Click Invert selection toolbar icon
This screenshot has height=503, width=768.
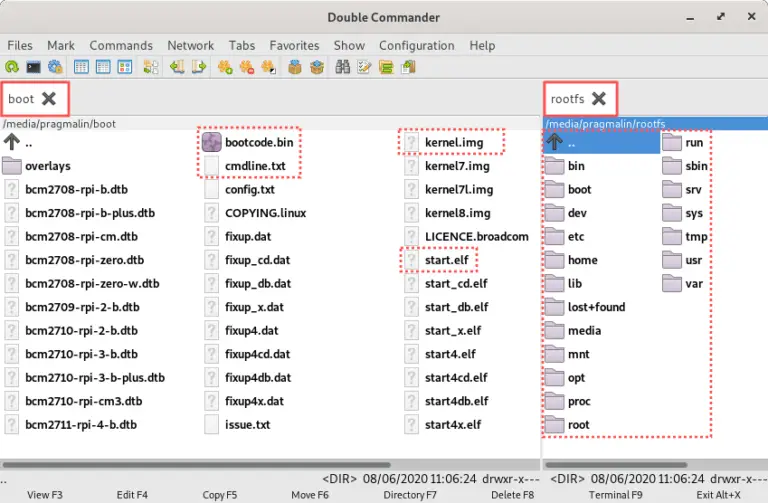268,67
